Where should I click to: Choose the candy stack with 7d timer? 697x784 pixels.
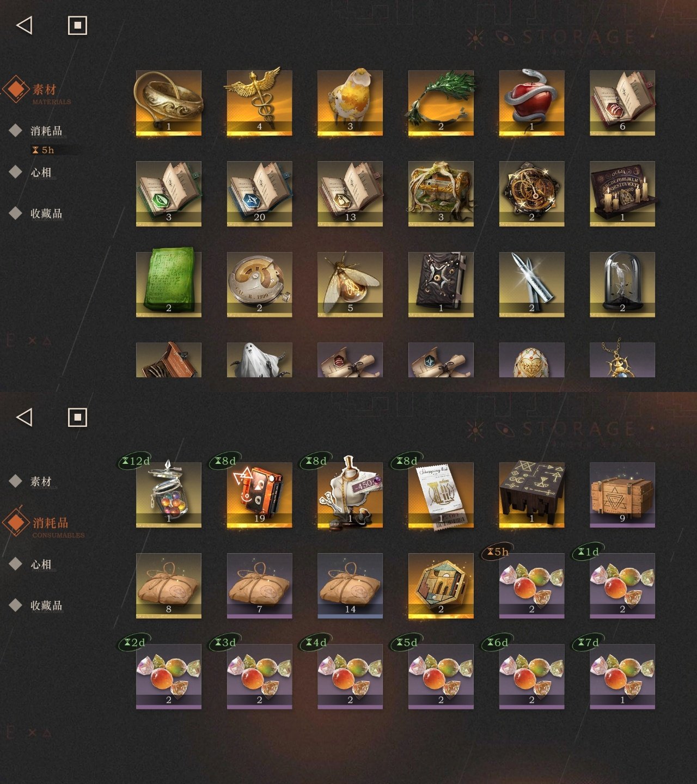pyautogui.click(x=622, y=677)
